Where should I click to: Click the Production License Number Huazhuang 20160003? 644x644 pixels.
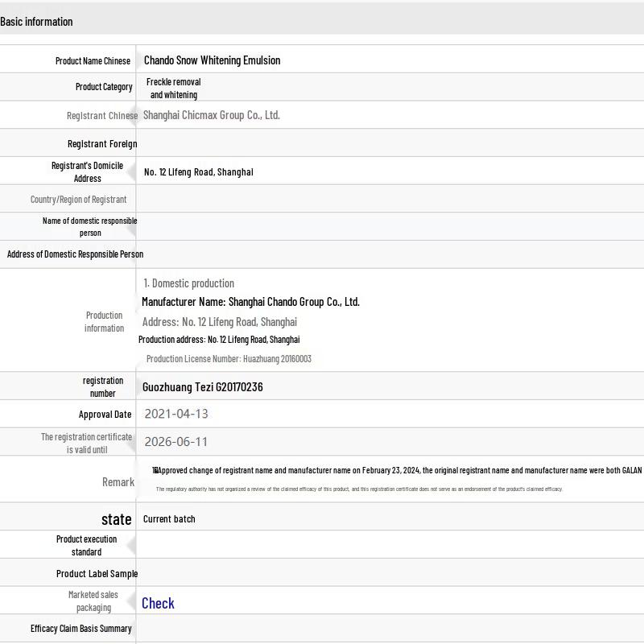tap(229, 359)
